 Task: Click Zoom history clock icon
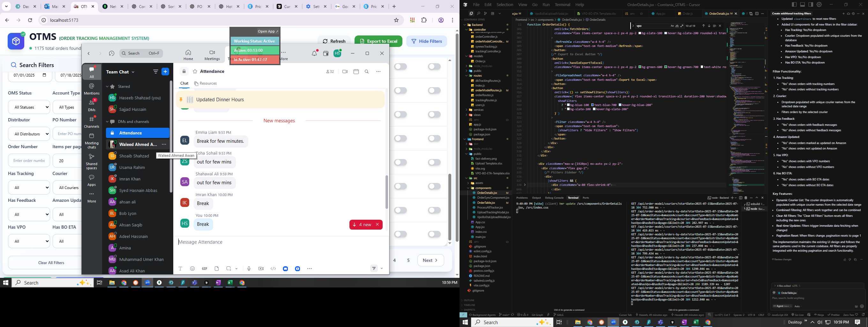(x=112, y=53)
